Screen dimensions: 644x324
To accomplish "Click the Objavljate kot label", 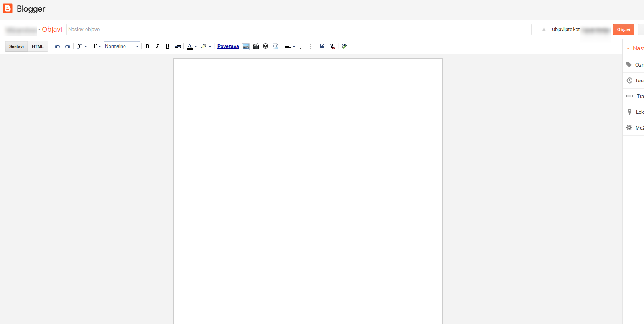I will pos(566,30).
